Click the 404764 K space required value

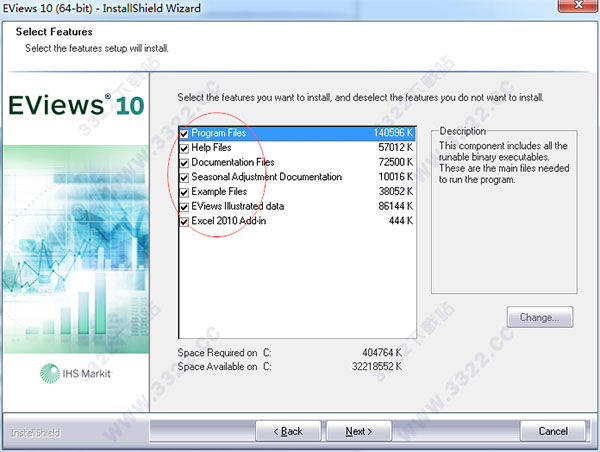[382, 352]
